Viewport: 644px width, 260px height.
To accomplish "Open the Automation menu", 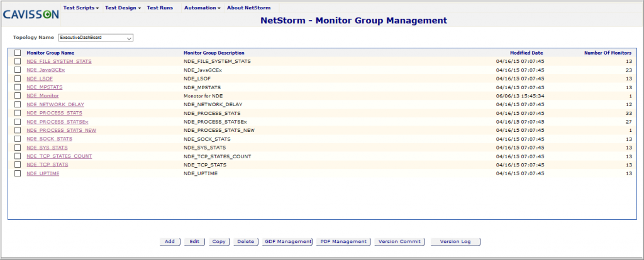I will pos(203,8).
